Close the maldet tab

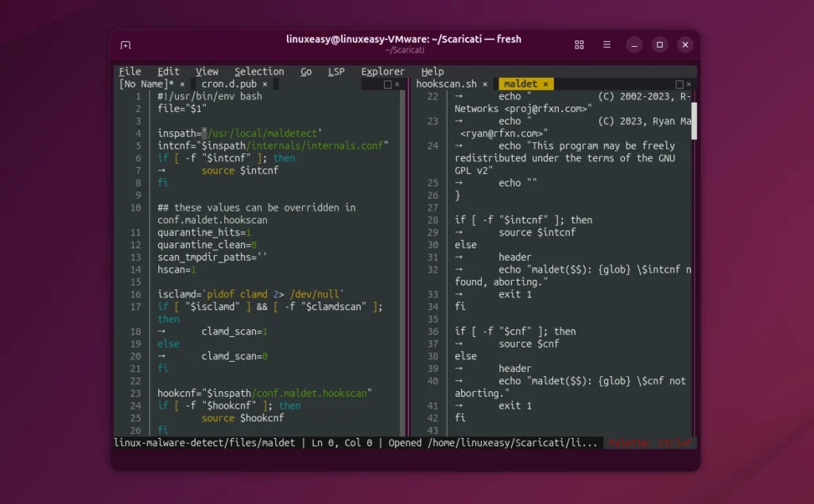point(546,83)
